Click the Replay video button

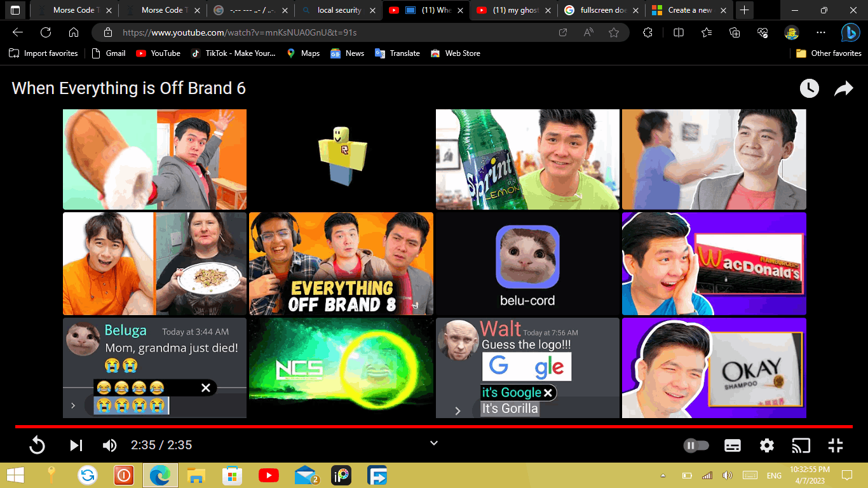(37, 445)
